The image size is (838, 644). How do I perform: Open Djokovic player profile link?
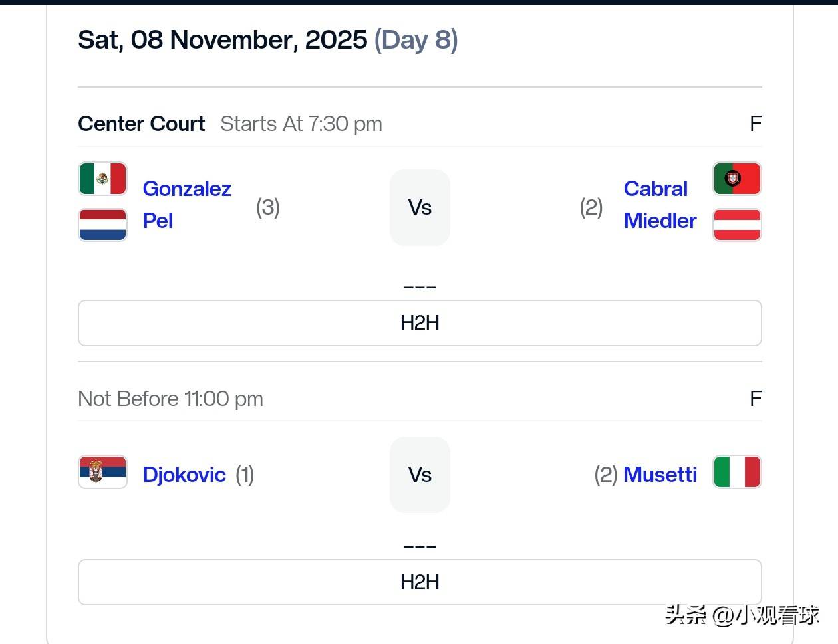click(x=184, y=475)
